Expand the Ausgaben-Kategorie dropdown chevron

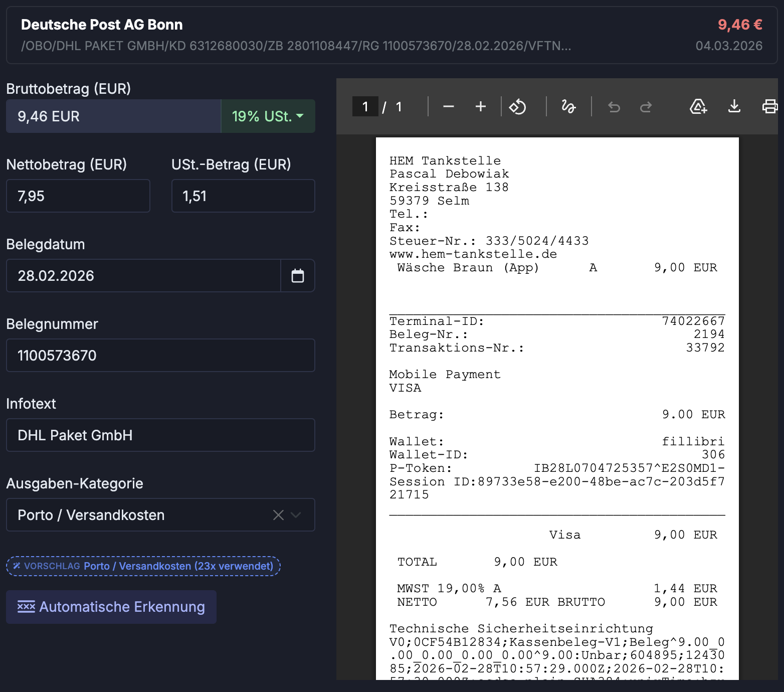tap(296, 515)
